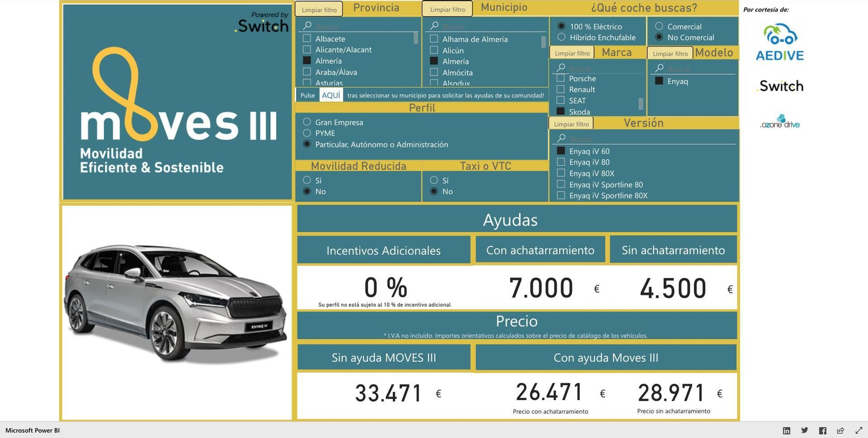This screenshot has width=868, height=438.
Task: Click the 33.471 price without aid
Action: pyautogui.click(x=388, y=394)
